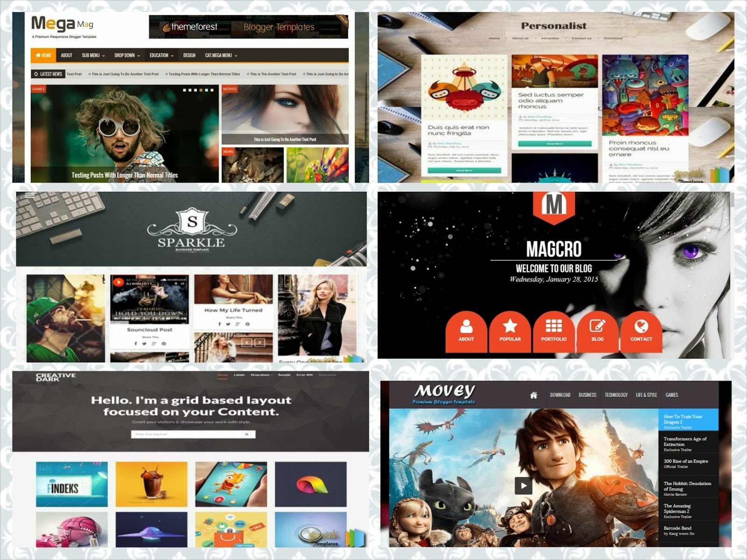
Task: Open the colorful flower thumbnail in Mega Mag
Action: tap(317, 165)
